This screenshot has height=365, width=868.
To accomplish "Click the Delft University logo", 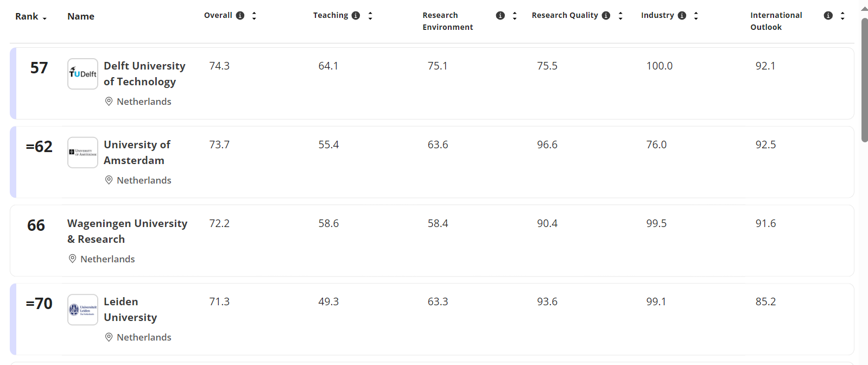I will (x=83, y=74).
